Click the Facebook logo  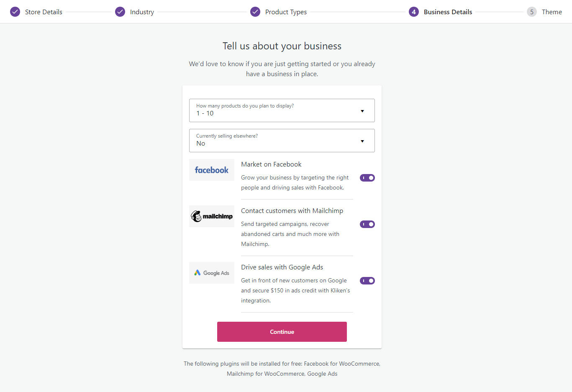(212, 170)
